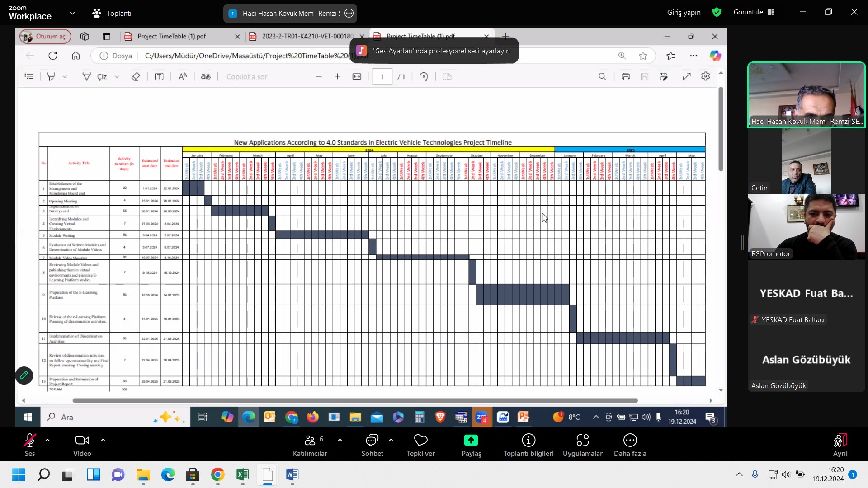Image resolution: width=868 pixels, height=488 pixels.
Task: Open the Çiz draw tool dropdown arrow
Action: pos(117,77)
